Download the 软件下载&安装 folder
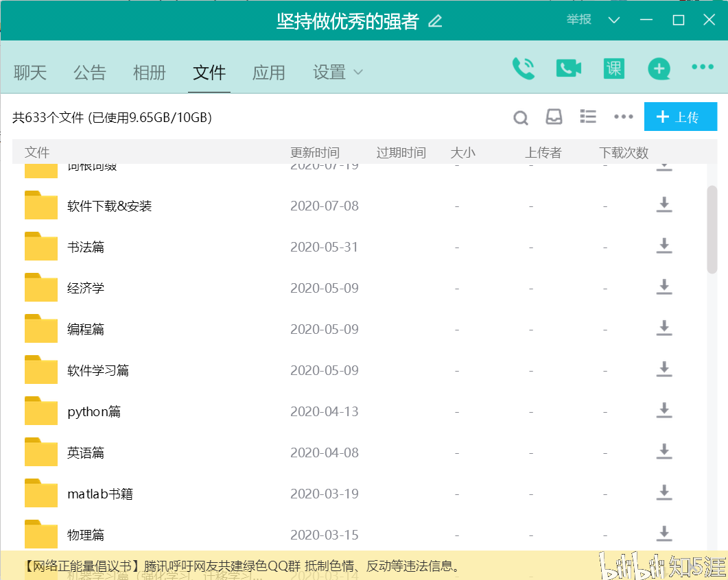The width and height of the screenshot is (728, 580). tap(664, 204)
